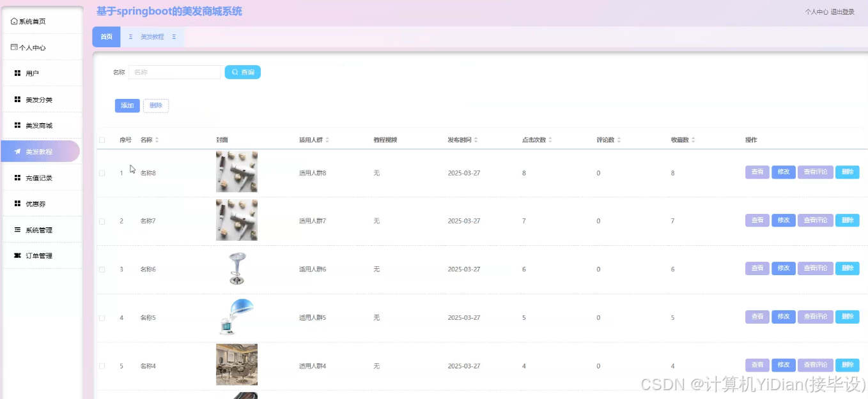Check the row checkbox for 名称6
The width and height of the screenshot is (868, 399).
point(102,269)
